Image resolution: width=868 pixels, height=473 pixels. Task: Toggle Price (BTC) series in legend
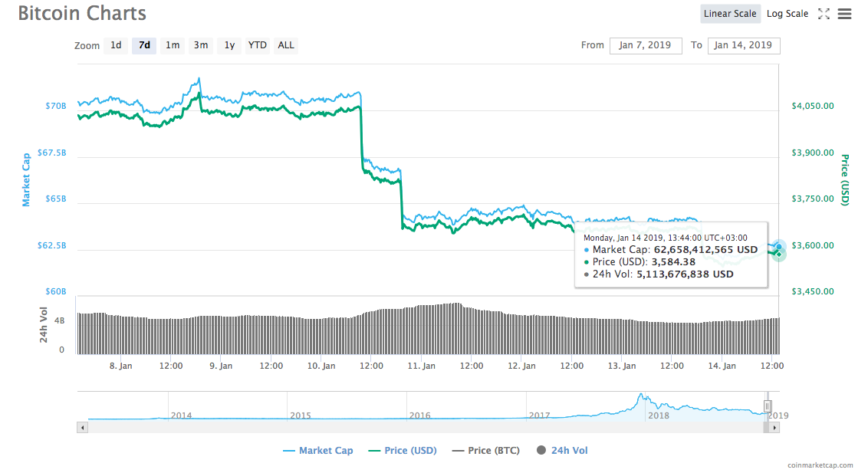485,450
